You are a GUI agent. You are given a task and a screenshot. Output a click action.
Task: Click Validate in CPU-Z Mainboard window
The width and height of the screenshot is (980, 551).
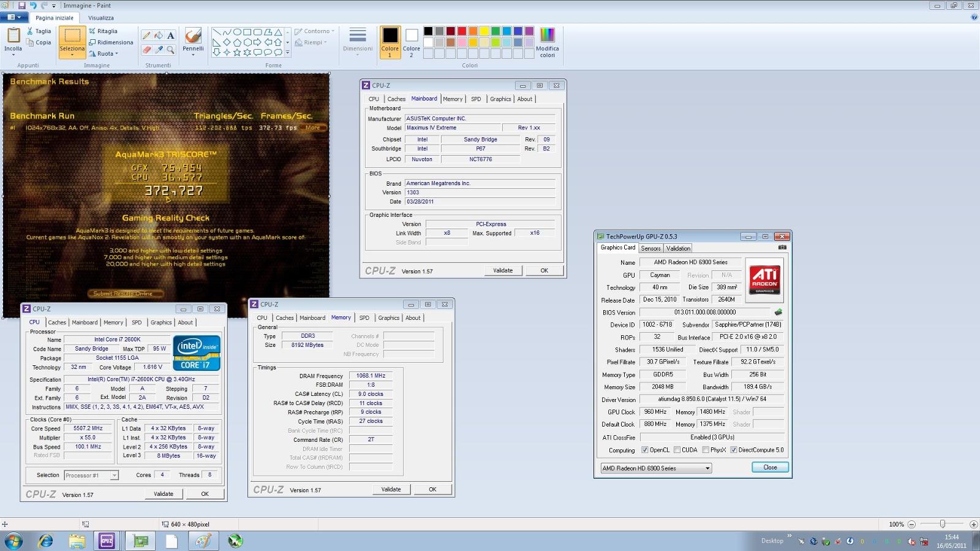[503, 270]
